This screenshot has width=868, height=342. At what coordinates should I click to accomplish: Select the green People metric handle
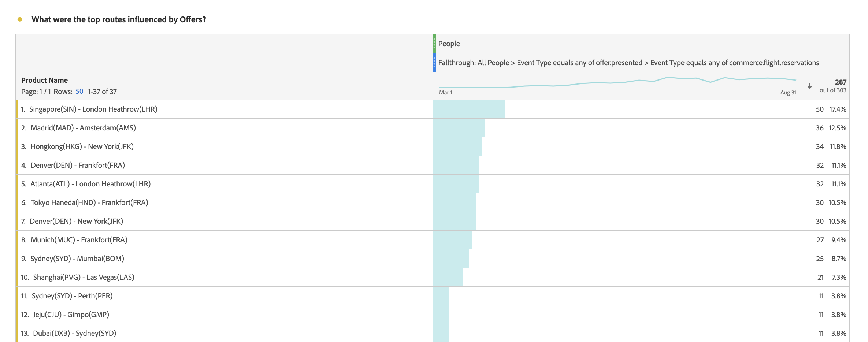pos(434,44)
